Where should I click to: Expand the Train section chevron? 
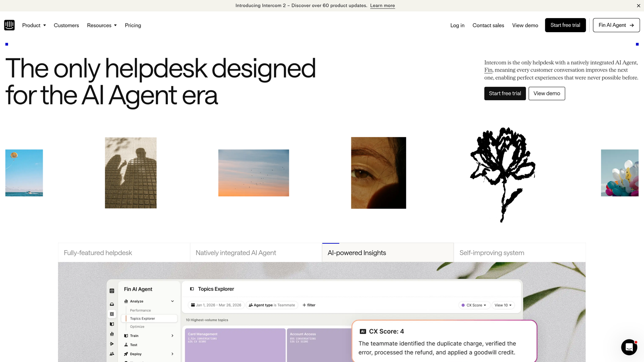[172, 335]
